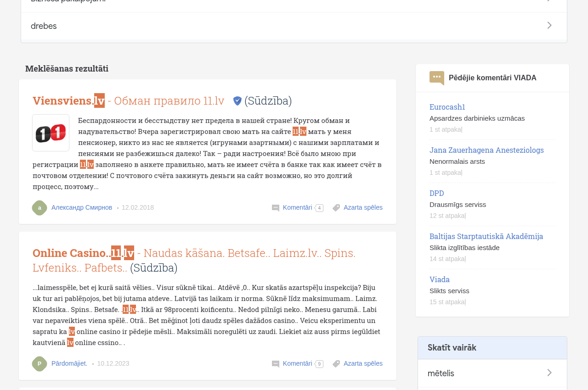Click the timestamp 15 st atpakaļ
Viewport: 588px width, 390px height.
pyautogui.click(x=448, y=302)
